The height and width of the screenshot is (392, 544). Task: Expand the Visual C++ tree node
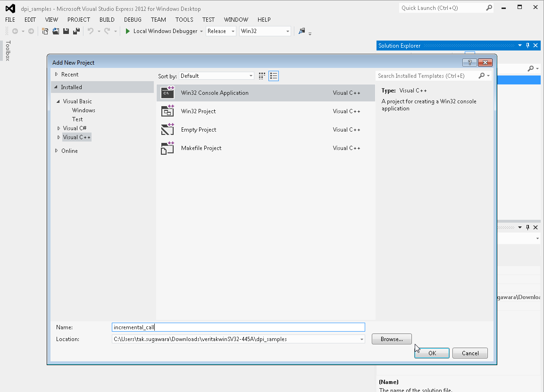click(59, 137)
